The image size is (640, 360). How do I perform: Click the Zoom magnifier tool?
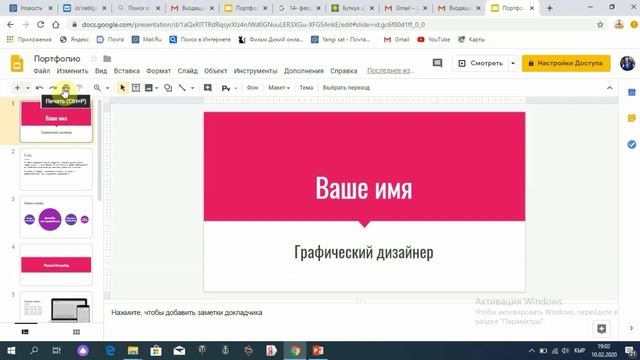97,88
